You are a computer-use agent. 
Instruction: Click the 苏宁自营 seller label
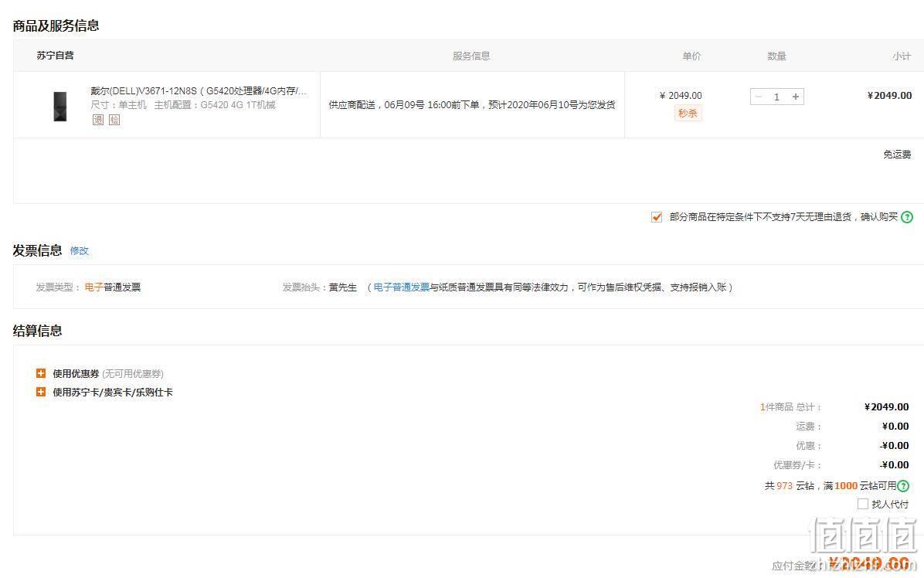coord(56,56)
